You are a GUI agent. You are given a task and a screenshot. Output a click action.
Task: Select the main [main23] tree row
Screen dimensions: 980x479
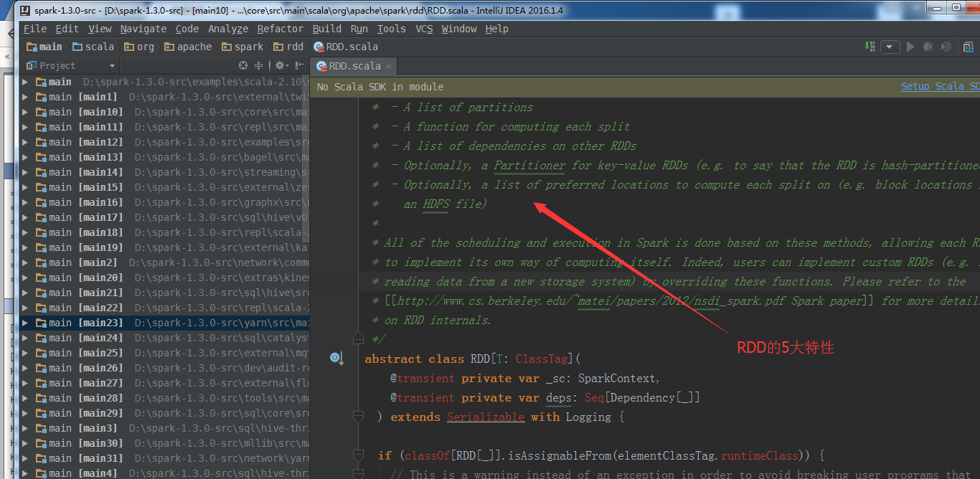tap(164, 323)
